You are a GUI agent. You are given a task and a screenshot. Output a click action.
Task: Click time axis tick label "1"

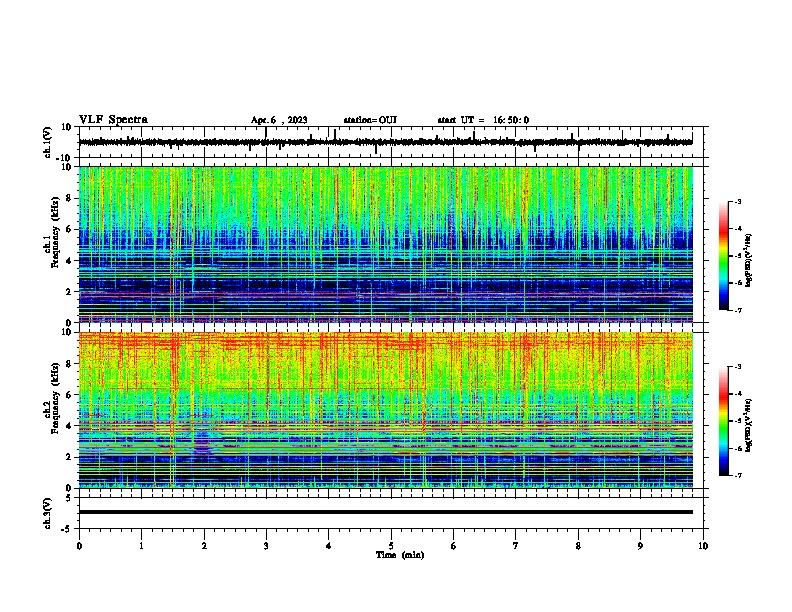click(141, 546)
